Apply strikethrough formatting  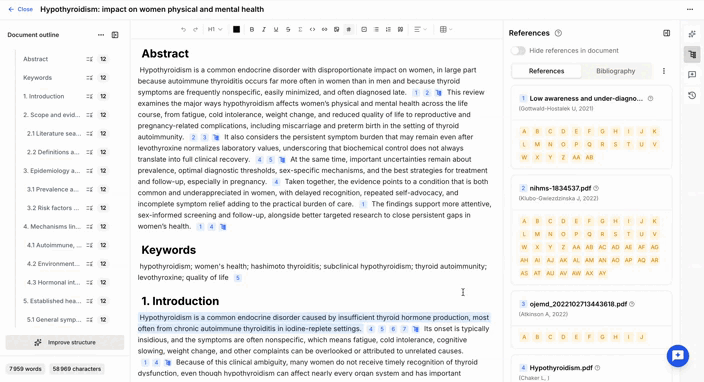pyautogui.click(x=288, y=30)
